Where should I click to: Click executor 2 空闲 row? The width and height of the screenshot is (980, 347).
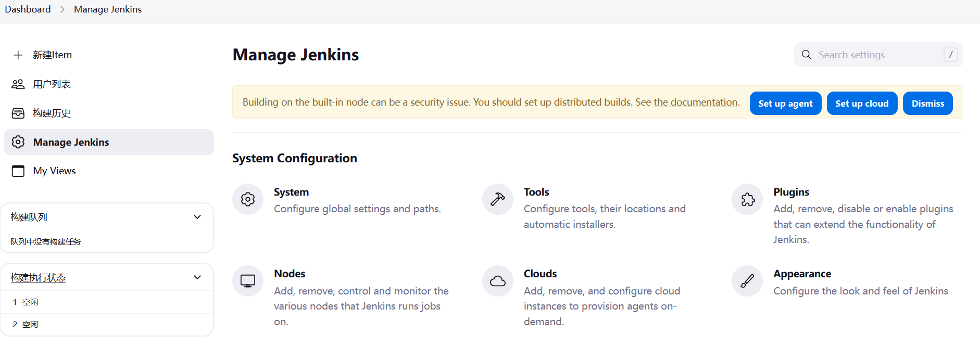point(107,325)
